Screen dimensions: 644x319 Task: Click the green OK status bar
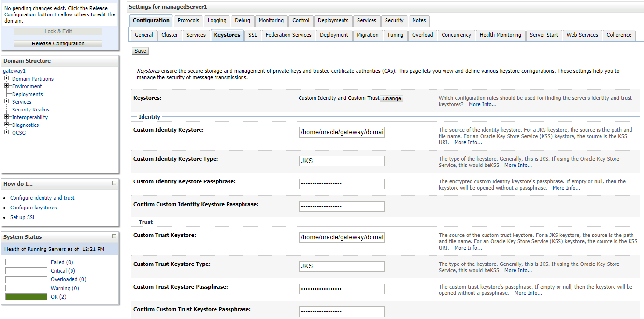point(26,297)
